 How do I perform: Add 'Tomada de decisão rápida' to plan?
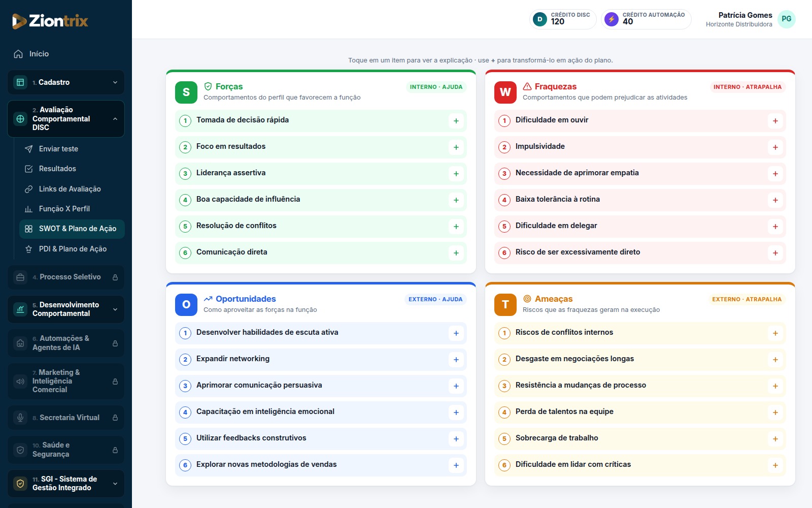456,121
